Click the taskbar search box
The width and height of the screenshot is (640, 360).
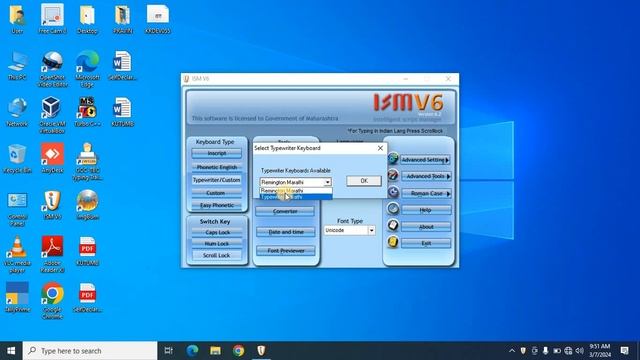pos(90,351)
